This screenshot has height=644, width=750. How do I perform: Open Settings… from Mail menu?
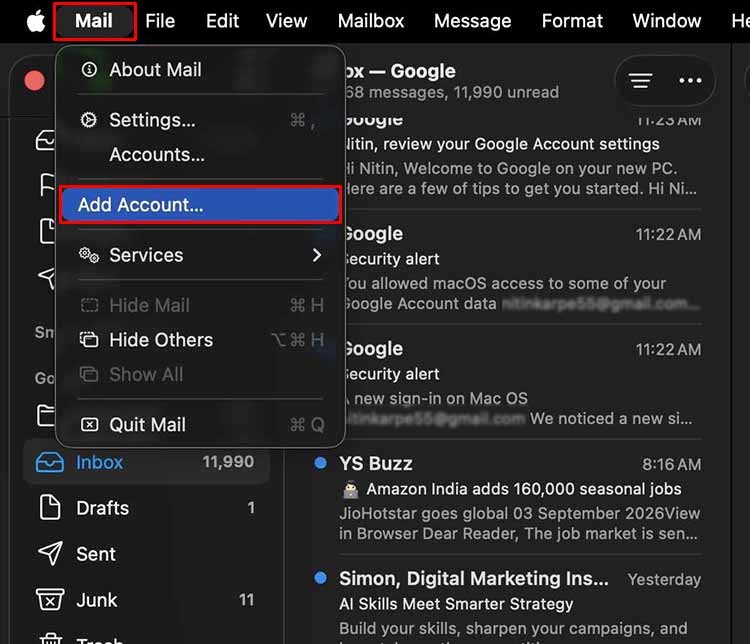200,120
